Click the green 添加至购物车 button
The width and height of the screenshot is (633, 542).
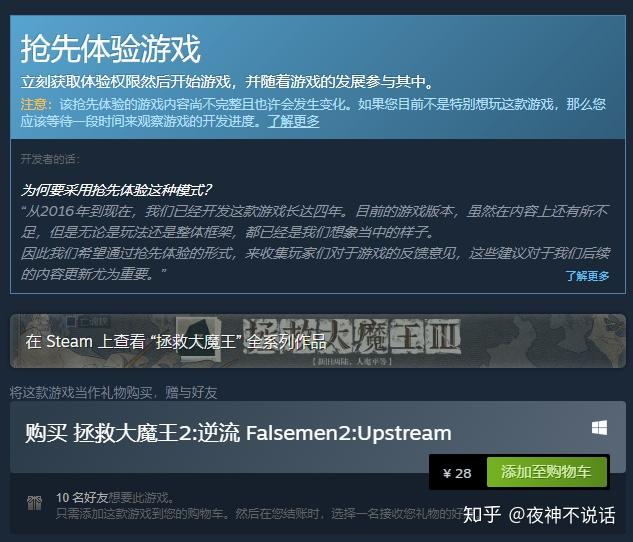click(547, 472)
